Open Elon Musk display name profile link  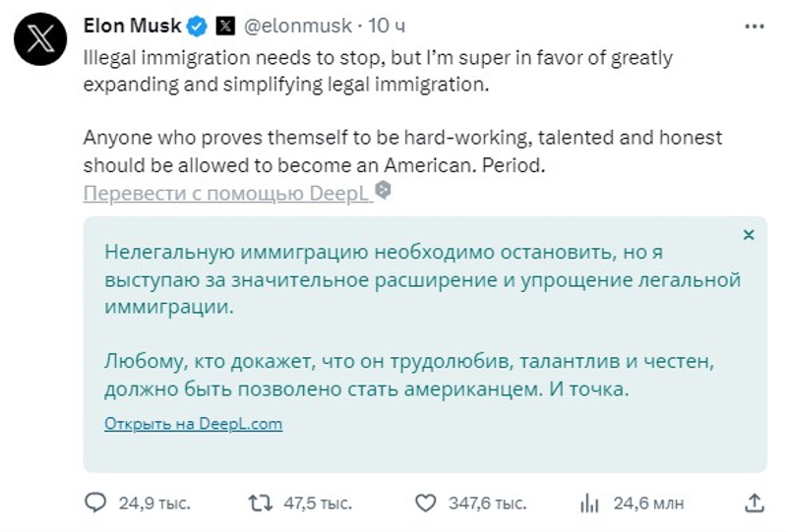pos(133,26)
